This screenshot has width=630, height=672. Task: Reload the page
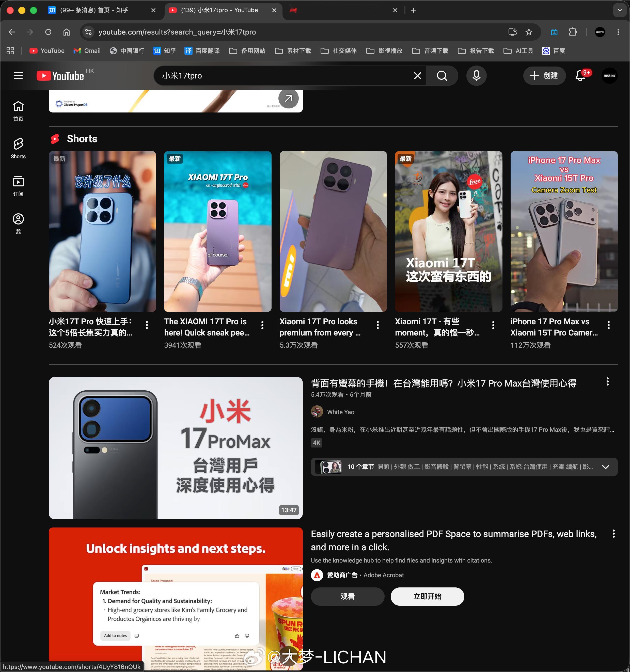coord(48,32)
